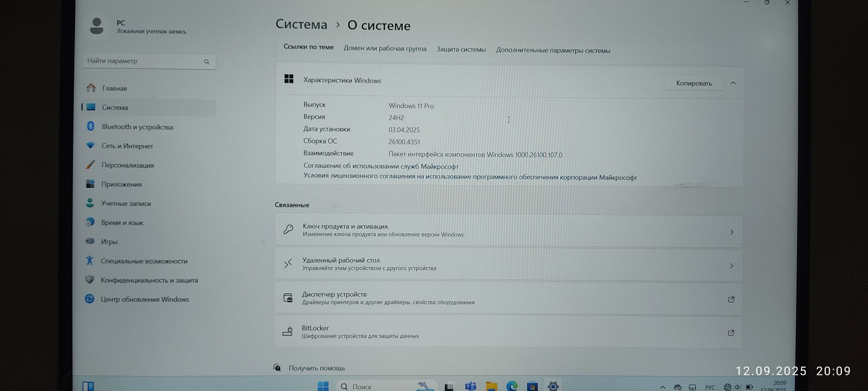868x391 pixels.
Task: Open Дополнительные параметры системы link
Action: click(553, 50)
